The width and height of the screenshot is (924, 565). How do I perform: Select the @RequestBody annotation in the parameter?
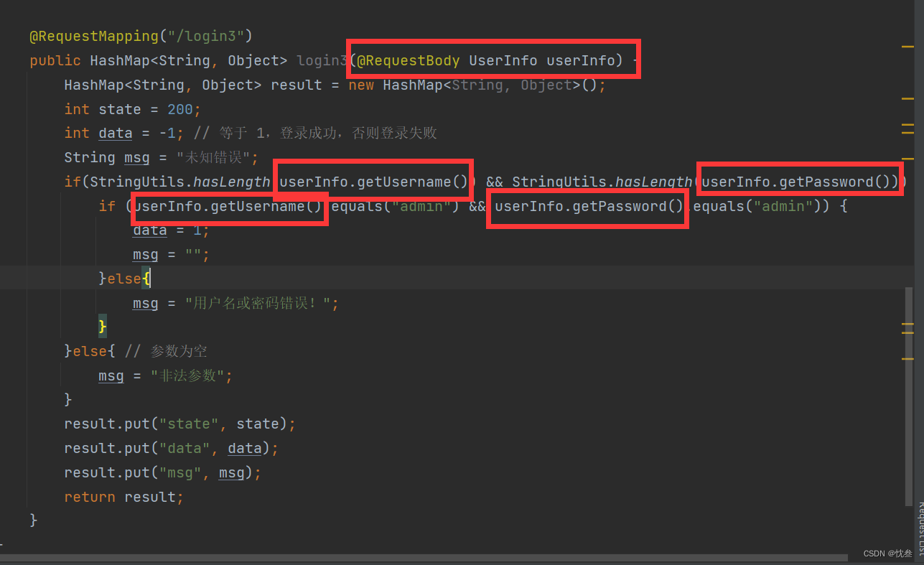409,60
